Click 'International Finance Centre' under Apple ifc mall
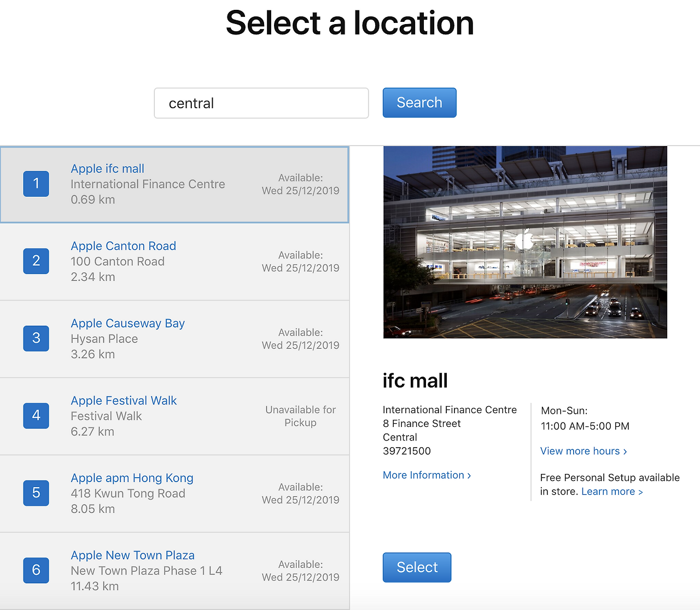Image resolution: width=700 pixels, height=610 pixels. 148,185
